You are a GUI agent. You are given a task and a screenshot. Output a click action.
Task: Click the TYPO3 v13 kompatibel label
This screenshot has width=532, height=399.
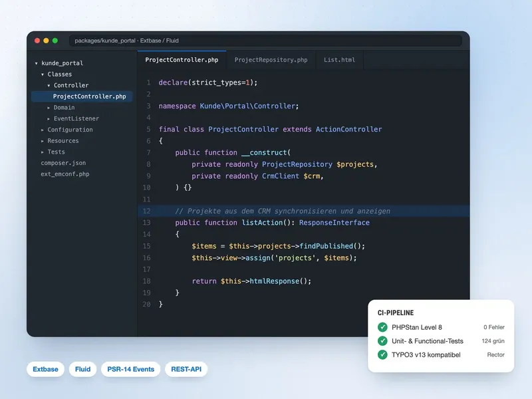(426, 355)
